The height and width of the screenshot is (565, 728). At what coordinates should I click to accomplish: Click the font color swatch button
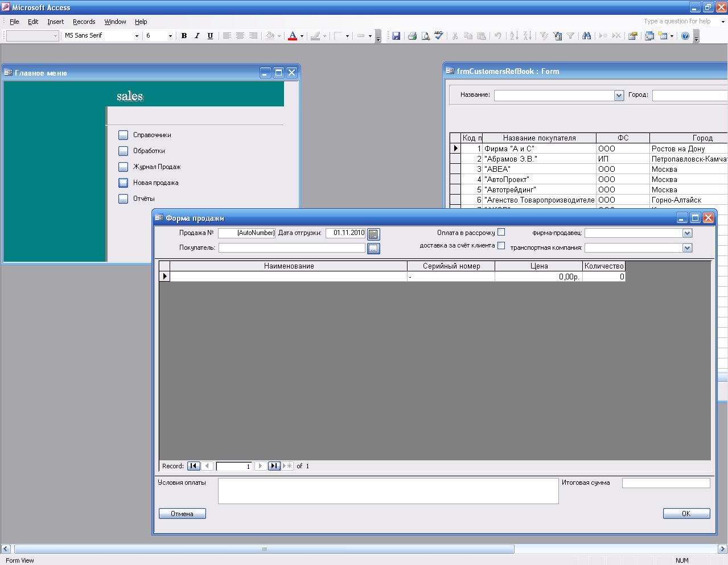click(x=293, y=36)
